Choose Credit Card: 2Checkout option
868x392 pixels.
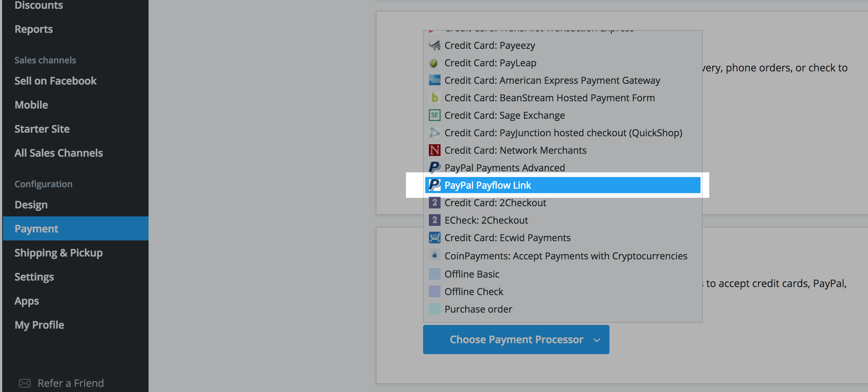pos(495,203)
